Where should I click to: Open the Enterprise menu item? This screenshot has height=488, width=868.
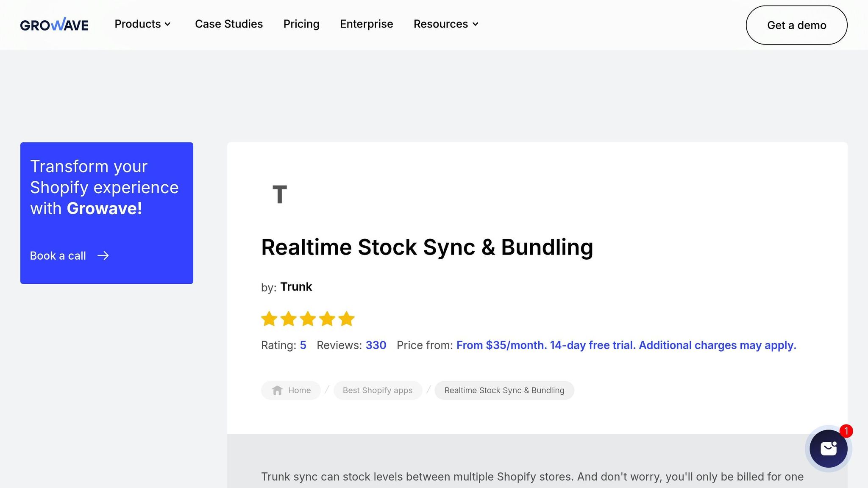pos(367,24)
